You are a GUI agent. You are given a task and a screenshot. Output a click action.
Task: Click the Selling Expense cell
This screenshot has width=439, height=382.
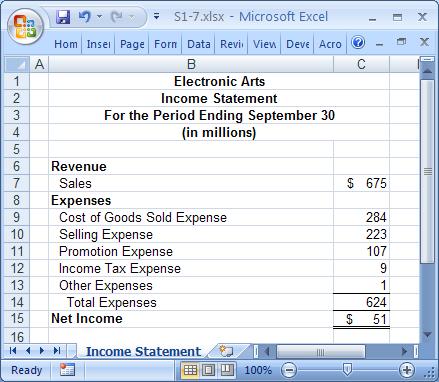coord(191,234)
